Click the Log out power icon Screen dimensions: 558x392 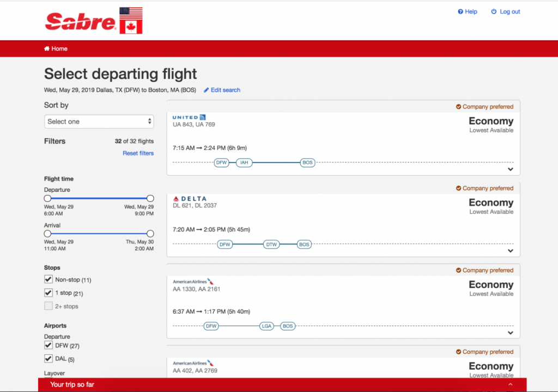click(x=494, y=11)
